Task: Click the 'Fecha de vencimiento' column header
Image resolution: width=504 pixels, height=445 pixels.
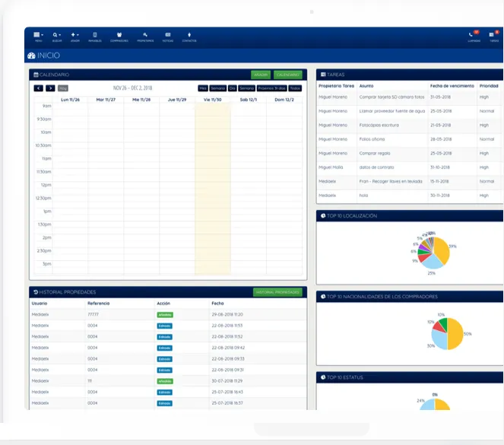Action: point(452,86)
